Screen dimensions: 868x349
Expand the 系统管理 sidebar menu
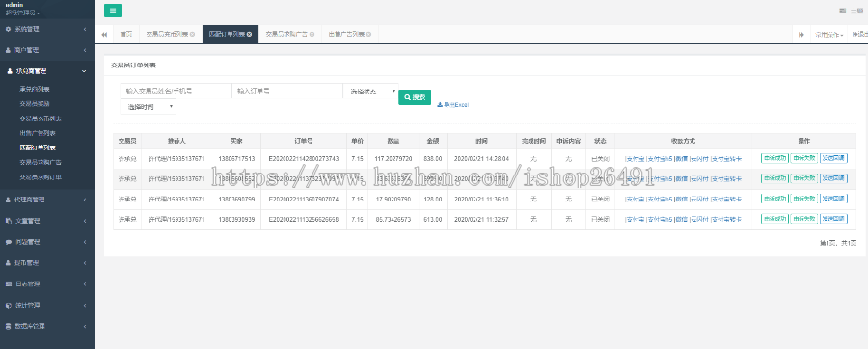click(47, 29)
